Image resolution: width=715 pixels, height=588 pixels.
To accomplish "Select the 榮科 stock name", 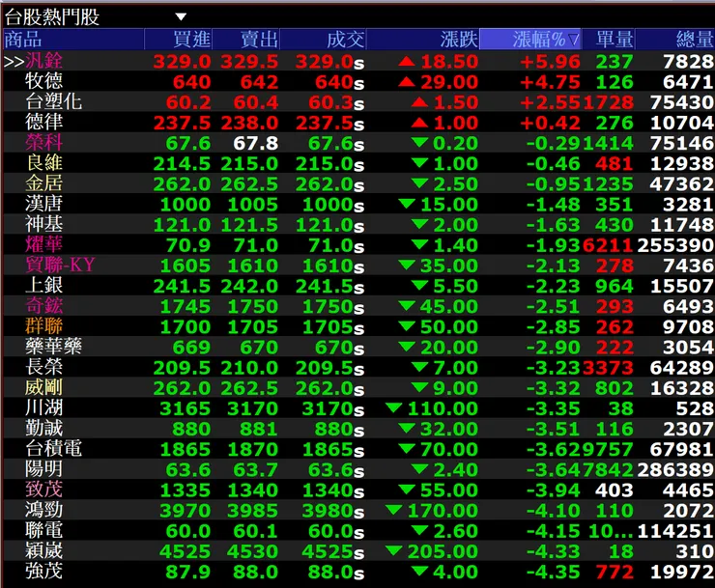I will coord(43,143).
